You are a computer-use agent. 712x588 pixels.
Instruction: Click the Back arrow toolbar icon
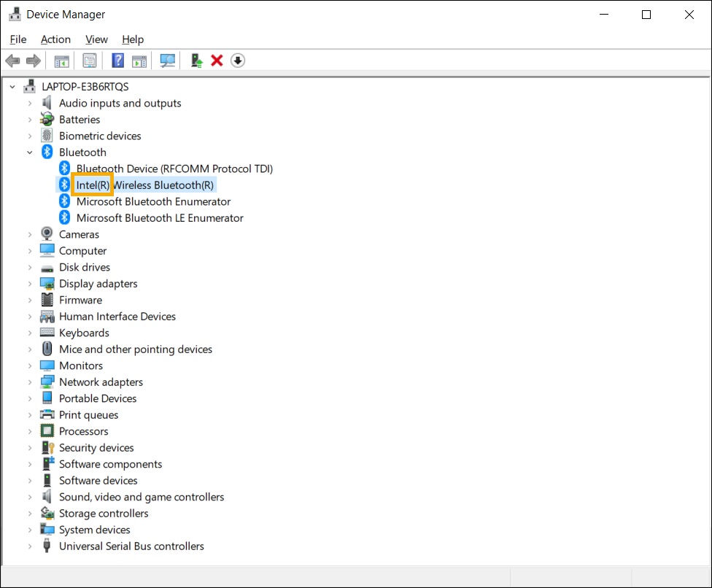12,61
